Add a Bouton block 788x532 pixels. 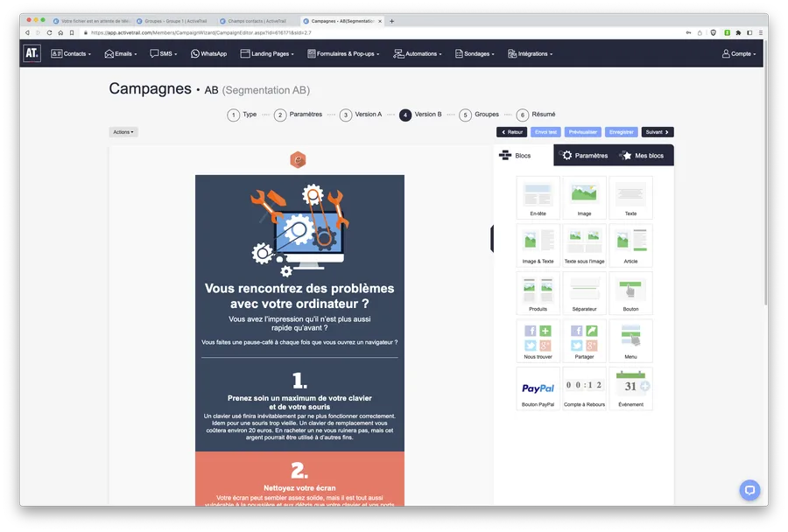click(630, 293)
